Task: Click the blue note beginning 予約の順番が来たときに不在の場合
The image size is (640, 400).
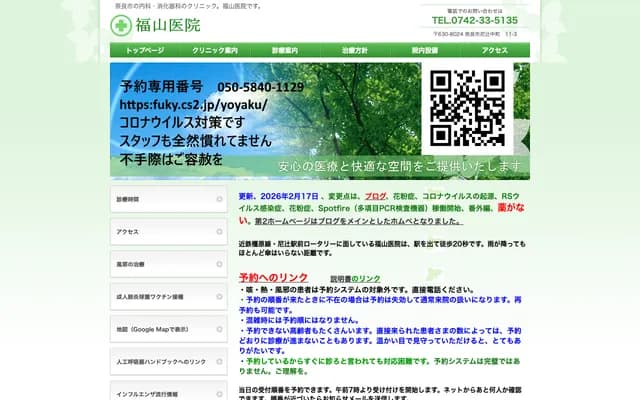Action: coord(380,305)
